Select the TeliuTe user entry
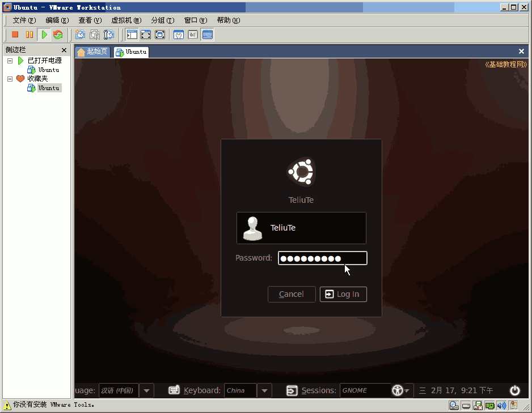Image resolution: width=532 pixels, height=413 pixels. pyautogui.click(x=301, y=228)
